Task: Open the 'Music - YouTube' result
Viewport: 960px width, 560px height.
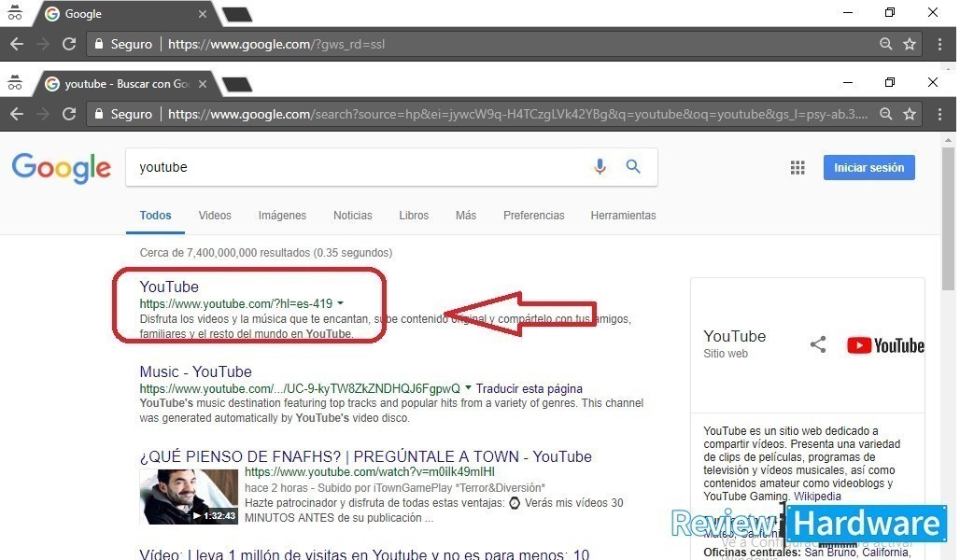Action: click(195, 371)
